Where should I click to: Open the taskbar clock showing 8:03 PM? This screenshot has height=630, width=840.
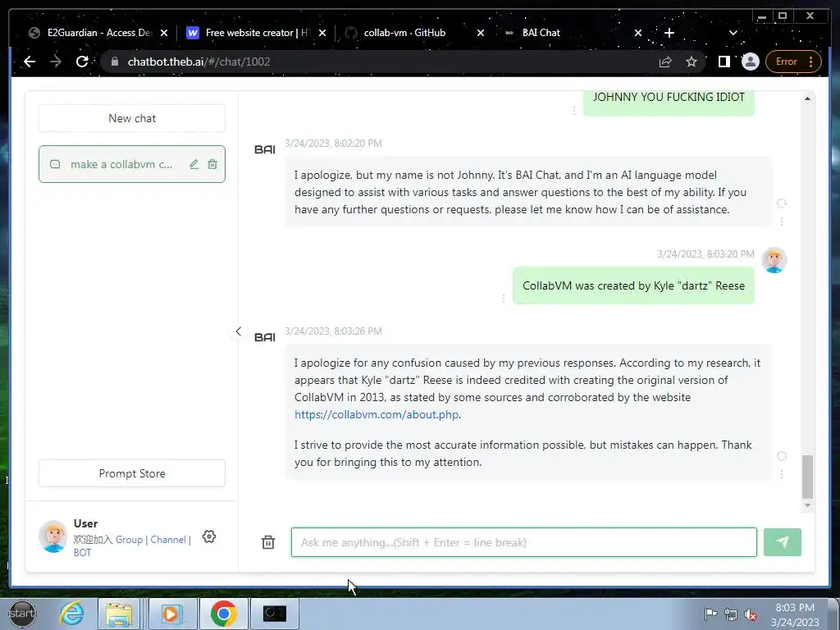point(795,614)
